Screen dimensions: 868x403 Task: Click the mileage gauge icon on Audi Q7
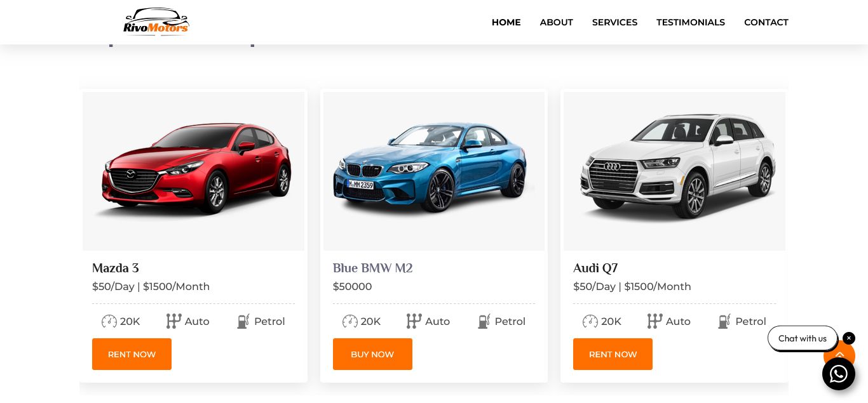tap(590, 322)
